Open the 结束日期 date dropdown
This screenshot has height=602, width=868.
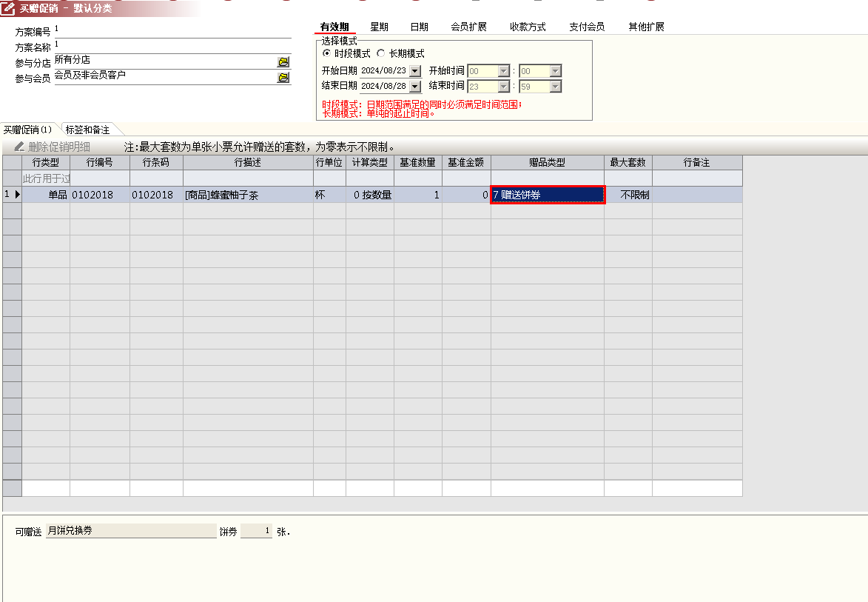(x=415, y=87)
